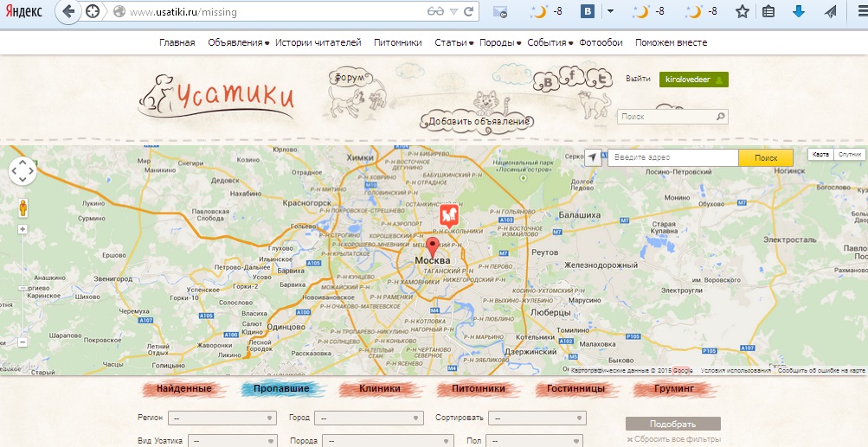Screen dimensions: 868x447
Task: Click the orange pet marker on map
Action: tap(449, 215)
